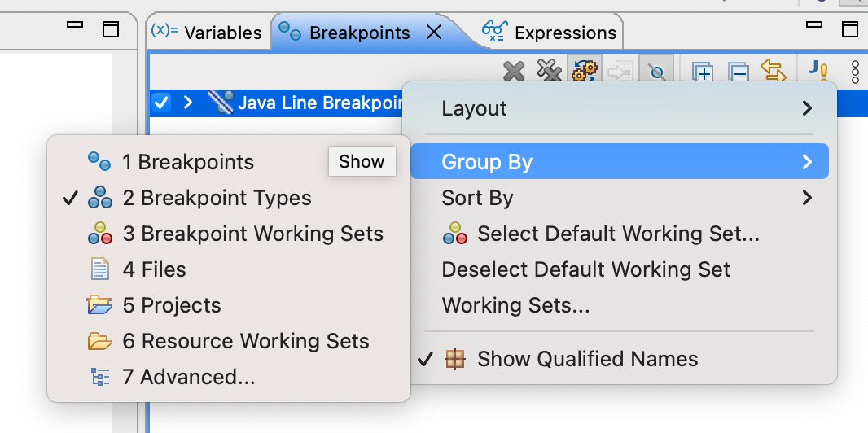Group by Projects
This screenshot has width=868, height=433.
[x=181, y=305]
